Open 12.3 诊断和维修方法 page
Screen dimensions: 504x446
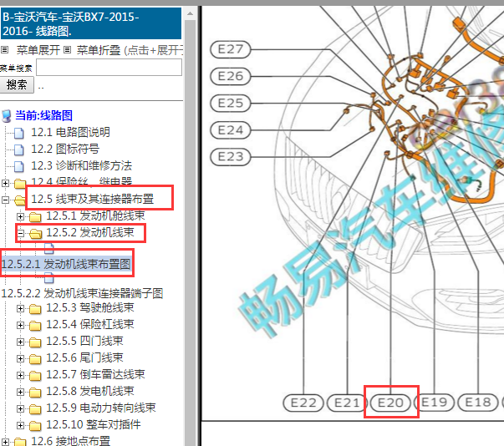[81, 165]
